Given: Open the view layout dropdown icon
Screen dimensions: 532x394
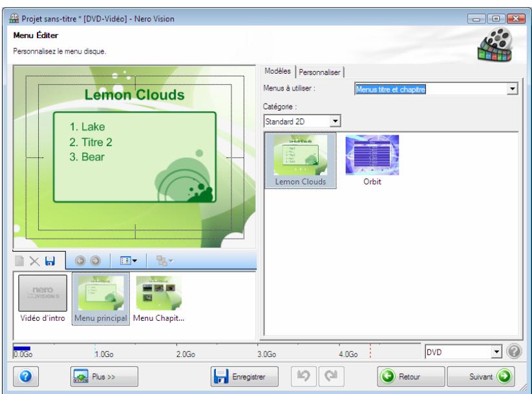Looking at the screenshot, I should click(129, 261).
